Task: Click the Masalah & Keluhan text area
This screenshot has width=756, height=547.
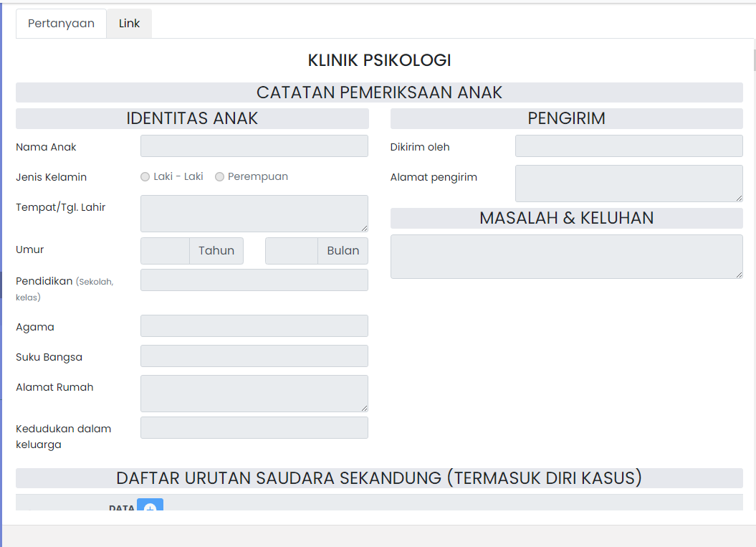Action: (x=566, y=256)
